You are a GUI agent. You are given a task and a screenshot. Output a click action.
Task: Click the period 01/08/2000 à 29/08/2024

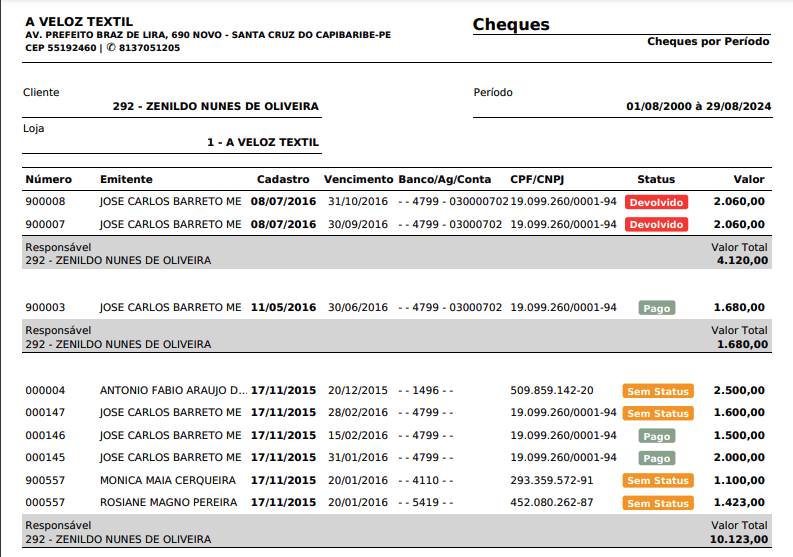[698, 106]
